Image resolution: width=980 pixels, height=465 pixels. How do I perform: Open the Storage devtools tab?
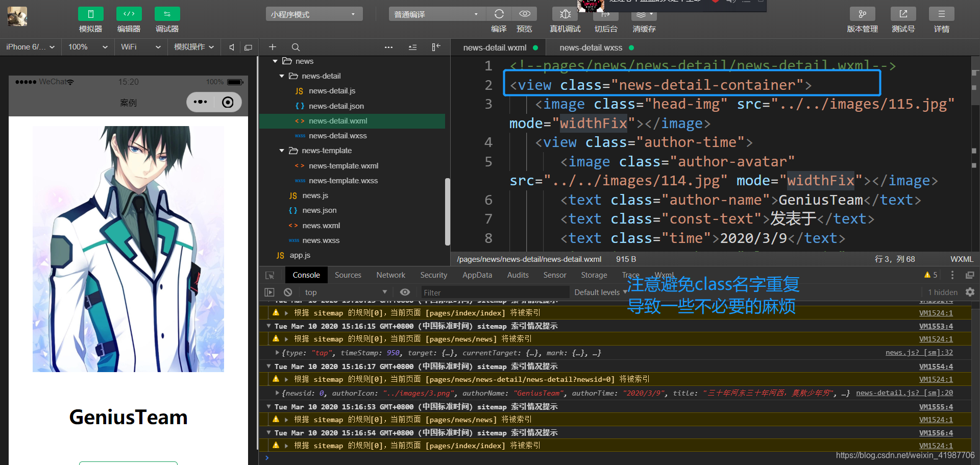coord(594,275)
